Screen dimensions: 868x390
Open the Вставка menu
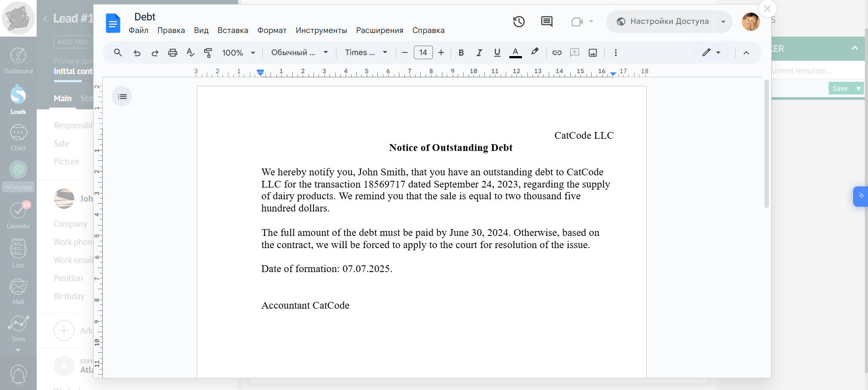(x=232, y=30)
